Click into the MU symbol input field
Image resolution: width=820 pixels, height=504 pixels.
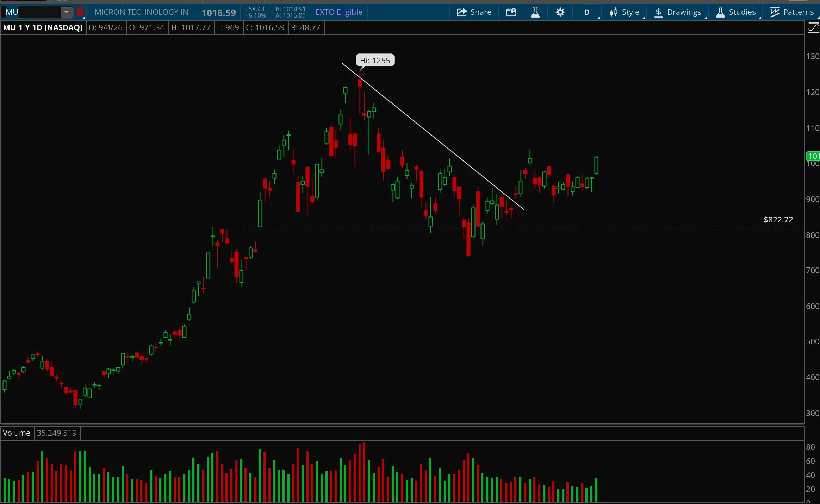point(31,12)
